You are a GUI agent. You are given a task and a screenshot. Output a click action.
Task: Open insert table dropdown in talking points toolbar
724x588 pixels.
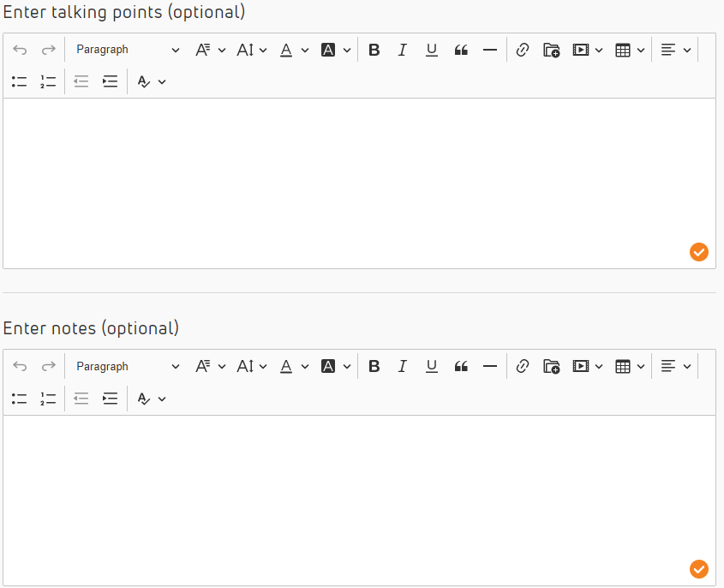point(630,50)
